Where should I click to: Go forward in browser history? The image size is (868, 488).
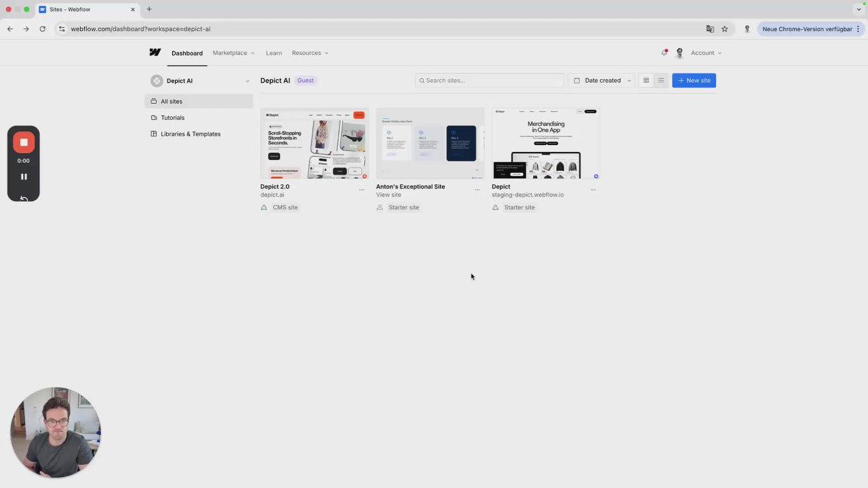click(26, 28)
